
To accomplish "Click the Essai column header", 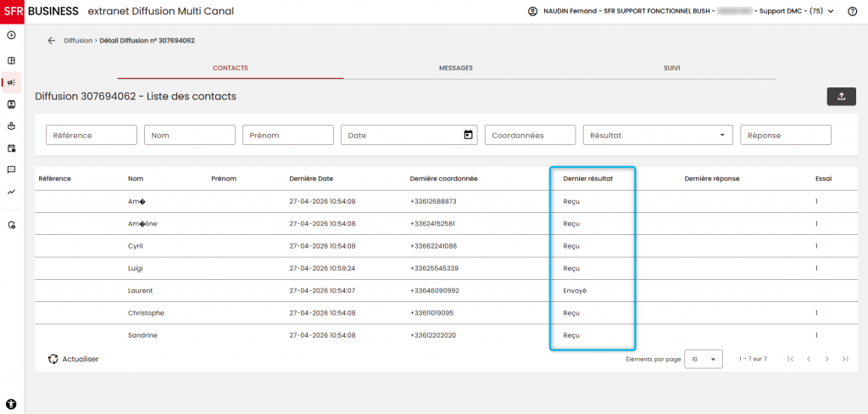I will 824,178.
